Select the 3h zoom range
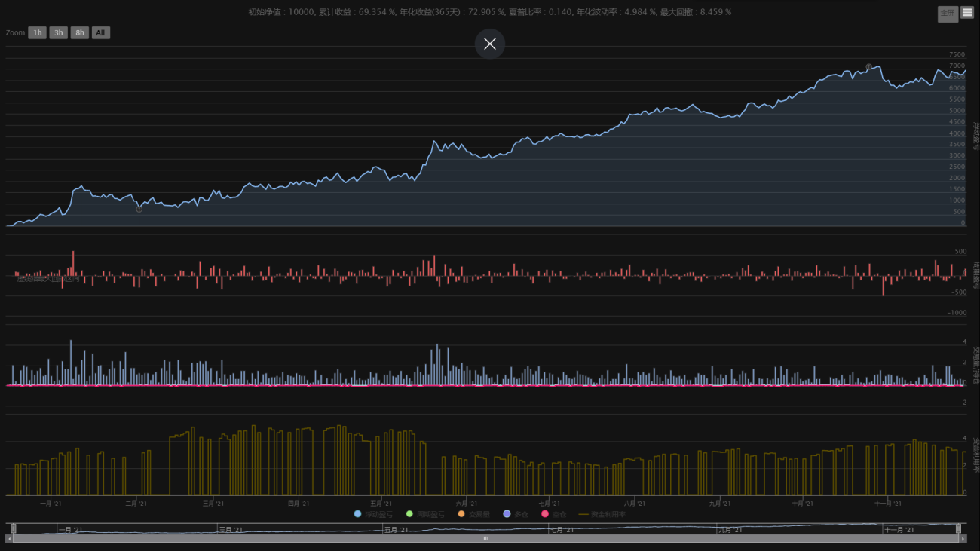Viewport: 980px width, 551px height. pos(58,32)
